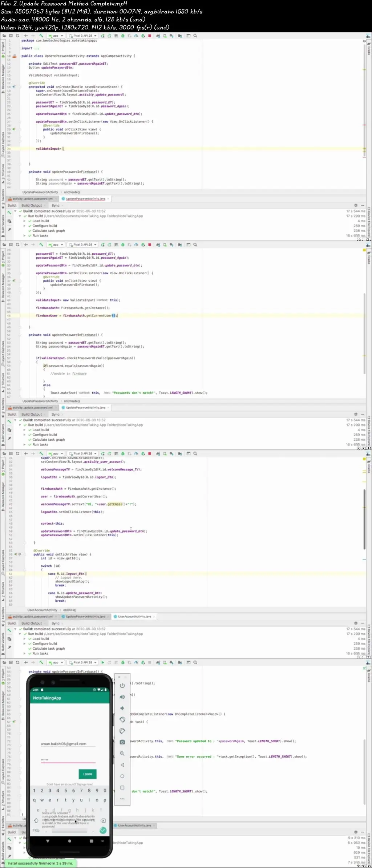Expand Run tasks node in second frame
372x868 pixels.
pos(25,444)
